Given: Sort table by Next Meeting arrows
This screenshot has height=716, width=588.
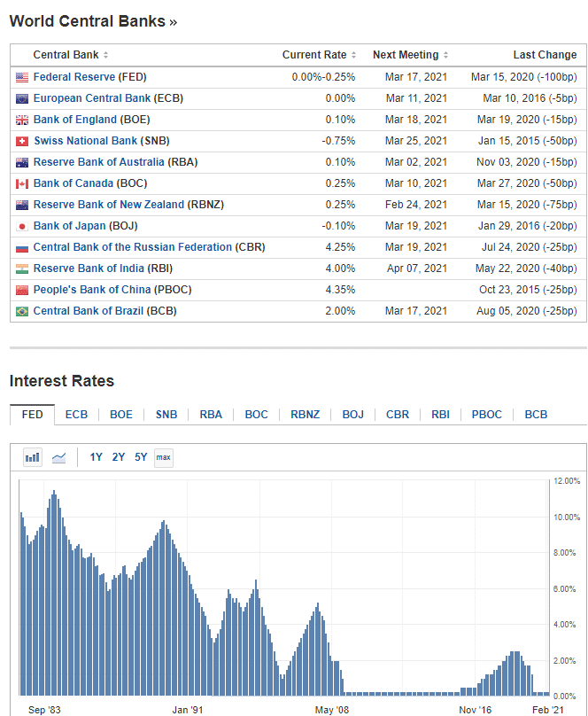Looking at the screenshot, I should coord(445,55).
